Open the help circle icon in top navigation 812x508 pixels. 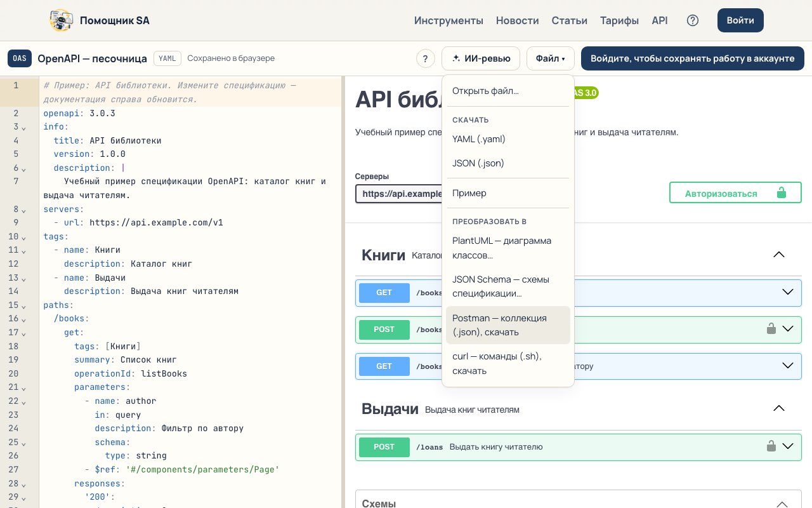click(693, 20)
